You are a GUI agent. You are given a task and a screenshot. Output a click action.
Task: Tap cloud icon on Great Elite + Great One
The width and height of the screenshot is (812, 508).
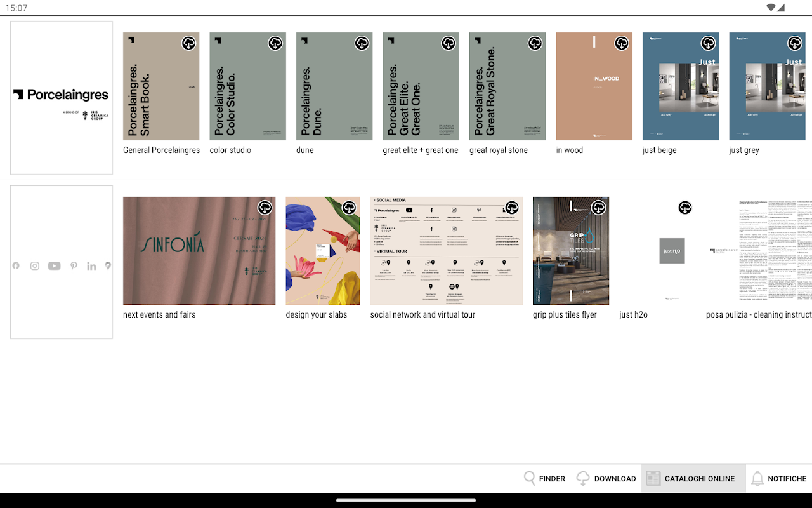pos(449,43)
